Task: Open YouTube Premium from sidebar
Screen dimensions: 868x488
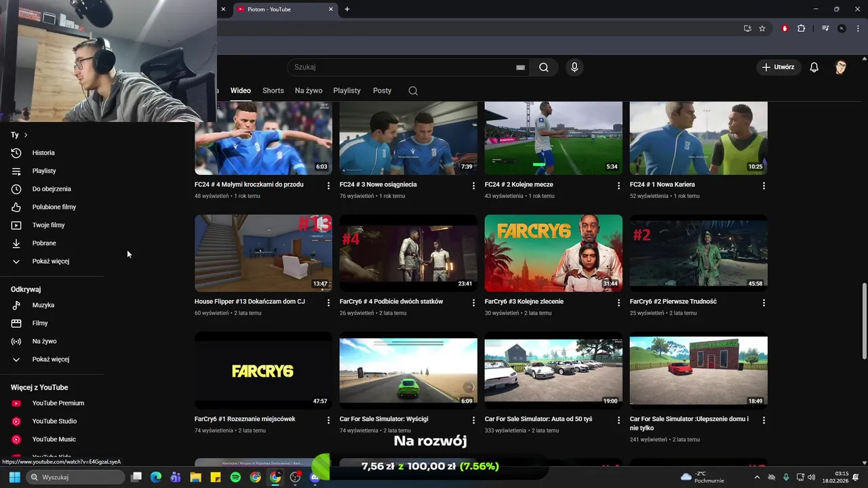Action: pyautogui.click(x=58, y=403)
